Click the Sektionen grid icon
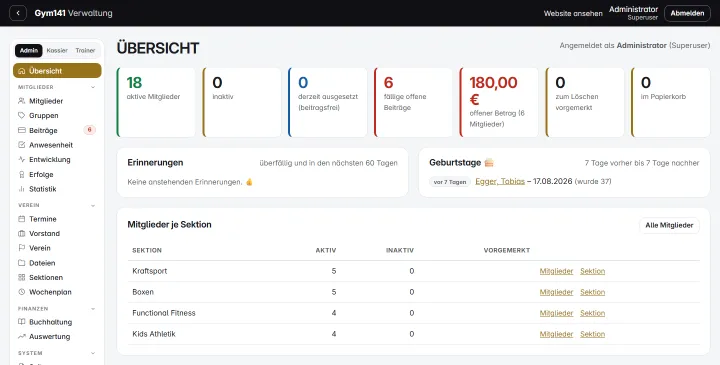Viewport: 720px width, 365px height. click(x=22, y=277)
